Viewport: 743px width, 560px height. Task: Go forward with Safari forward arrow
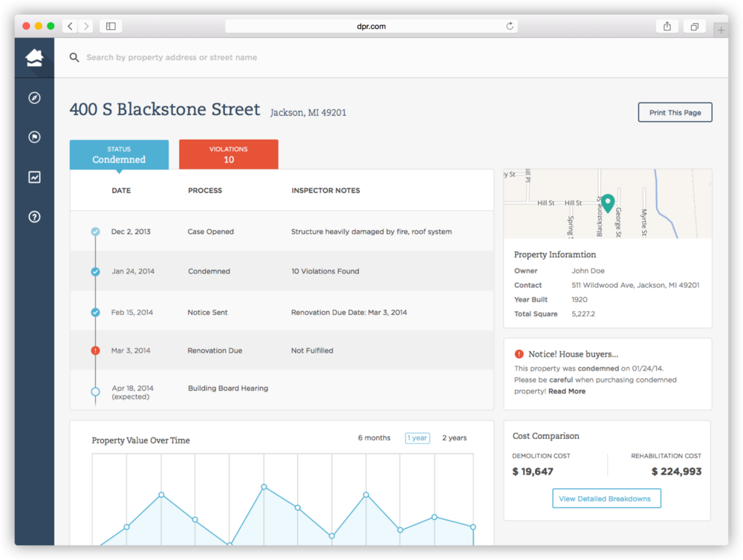tap(85, 26)
